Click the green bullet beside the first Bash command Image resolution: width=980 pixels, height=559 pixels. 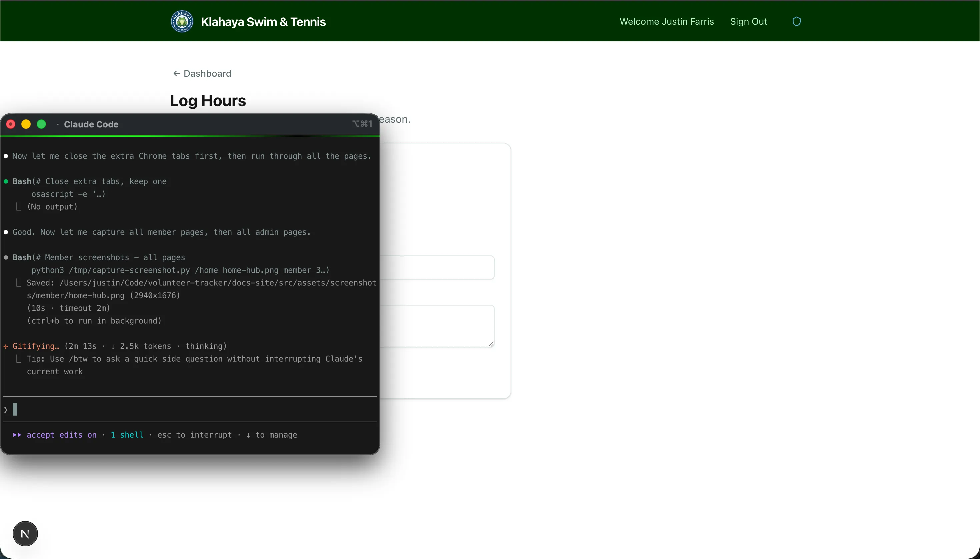pos(6,181)
